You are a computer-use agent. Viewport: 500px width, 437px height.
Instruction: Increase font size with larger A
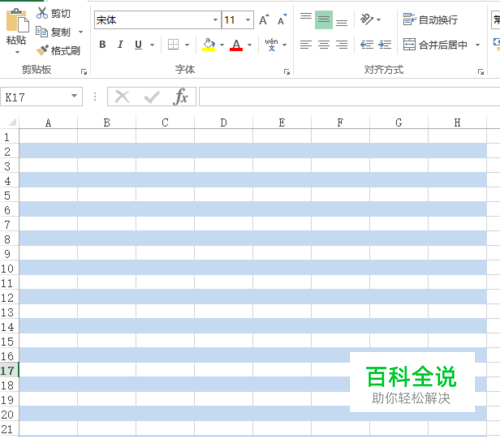point(264,20)
